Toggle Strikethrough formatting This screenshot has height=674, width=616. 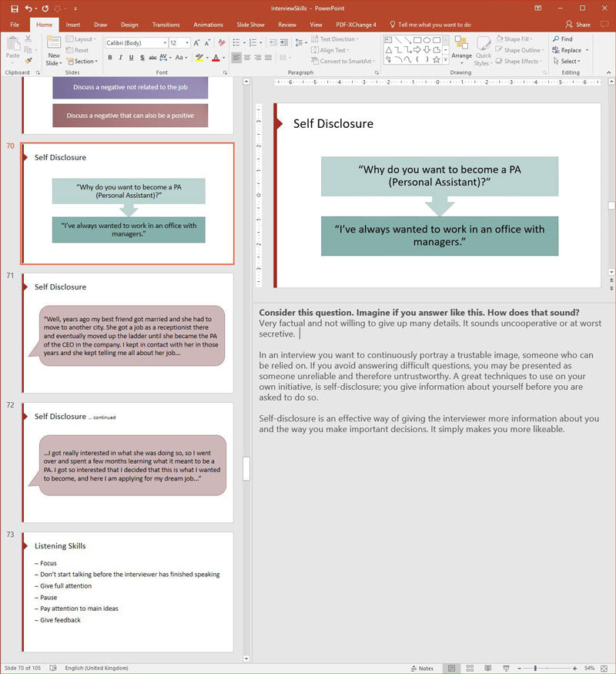tap(152, 57)
